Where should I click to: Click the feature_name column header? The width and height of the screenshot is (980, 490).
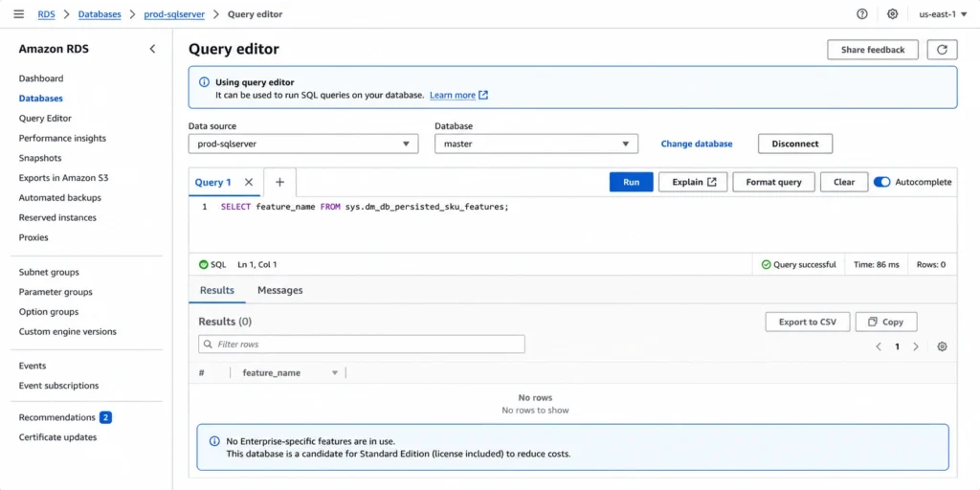point(271,372)
